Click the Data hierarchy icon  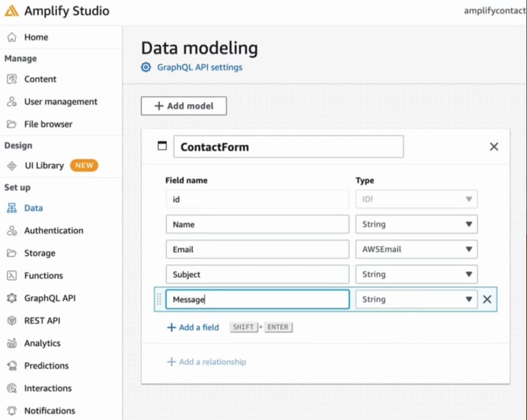tap(12, 208)
